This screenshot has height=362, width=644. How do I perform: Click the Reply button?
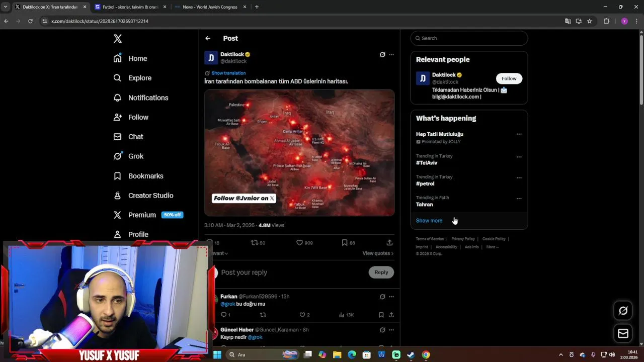tap(381, 272)
